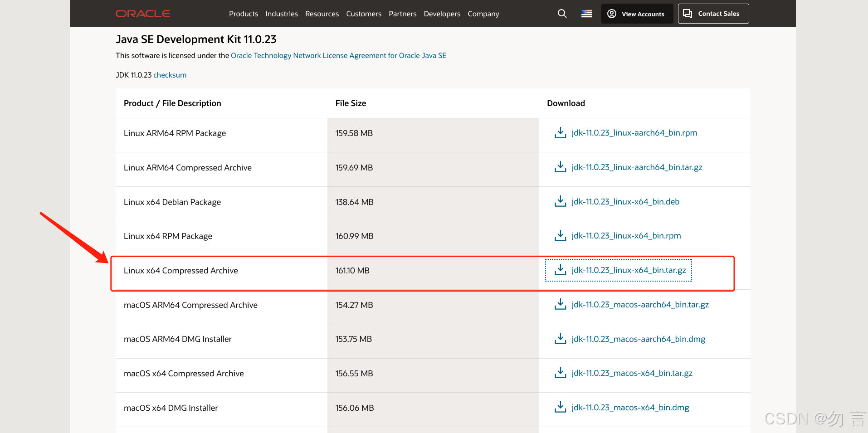Download jdk-11.0.23_linux-x64_bin.deb
Viewport: 868px width, 433px height.
(x=625, y=202)
